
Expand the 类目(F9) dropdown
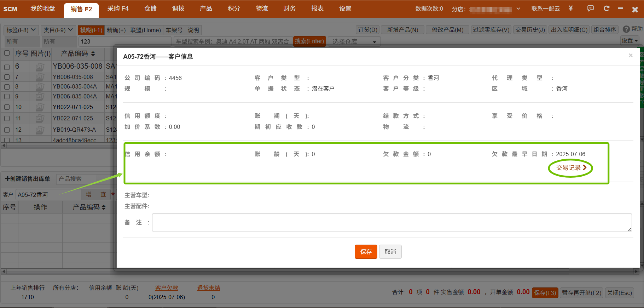tap(58, 30)
